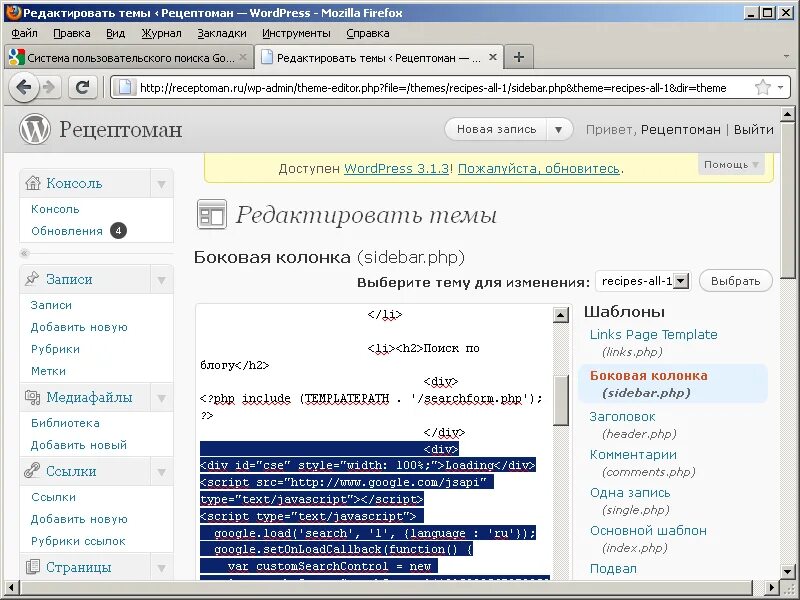
Task: Expand the Записи menu section arrow
Action: pos(162,279)
